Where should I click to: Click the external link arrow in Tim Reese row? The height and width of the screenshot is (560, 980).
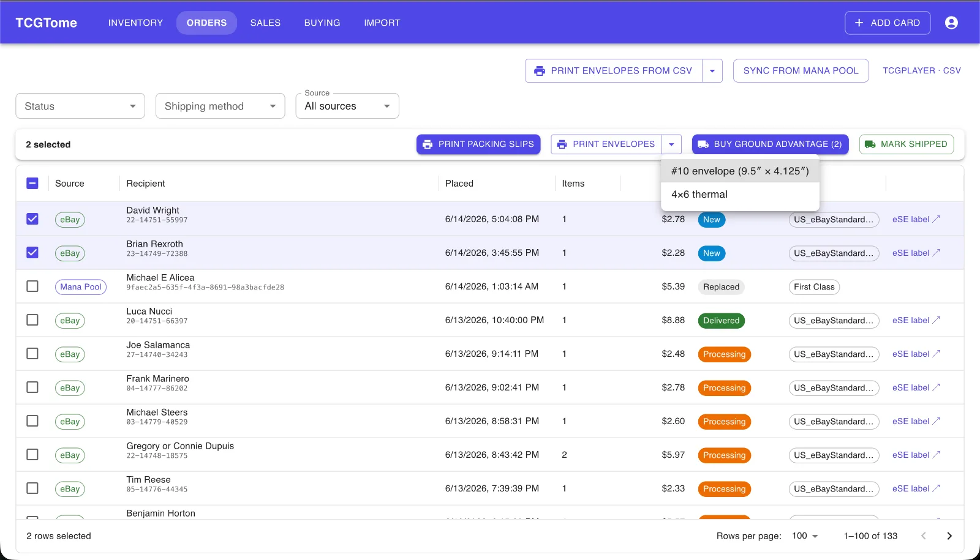[x=936, y=488]
